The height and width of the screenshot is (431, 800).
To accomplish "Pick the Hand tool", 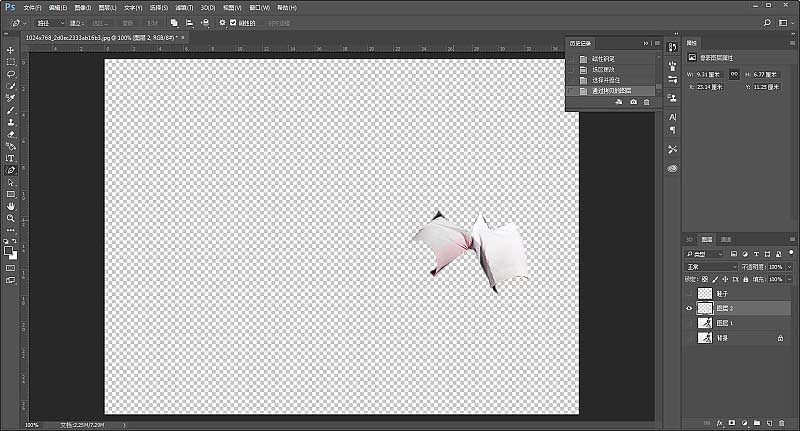I will point(11,205).
